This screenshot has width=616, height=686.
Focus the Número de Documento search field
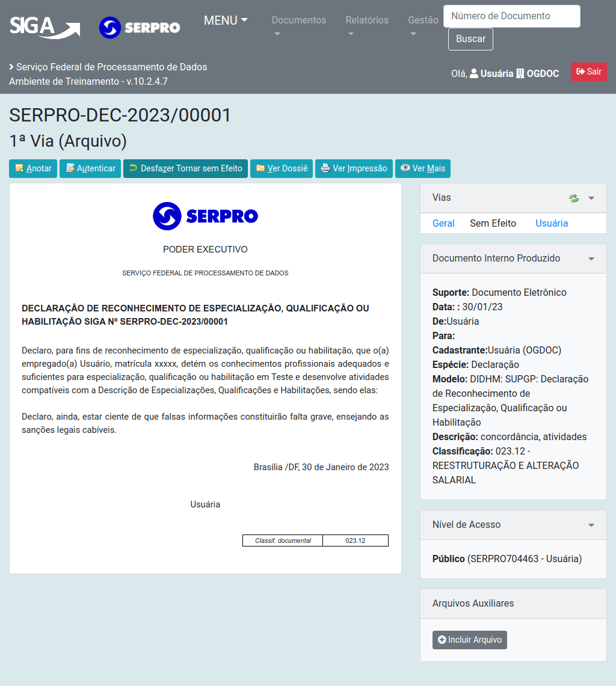[x=512, y=16]
